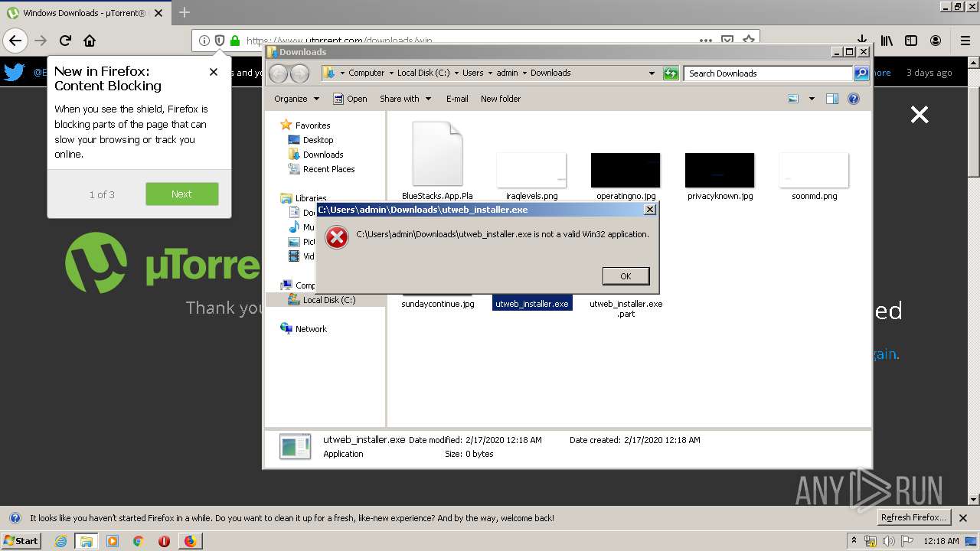Select the operatingno.jpg file

(x=626, y=176)
